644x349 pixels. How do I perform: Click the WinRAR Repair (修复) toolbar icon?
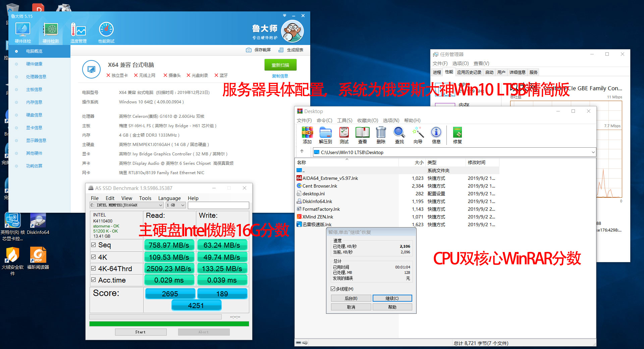click(x=457, y=135)
